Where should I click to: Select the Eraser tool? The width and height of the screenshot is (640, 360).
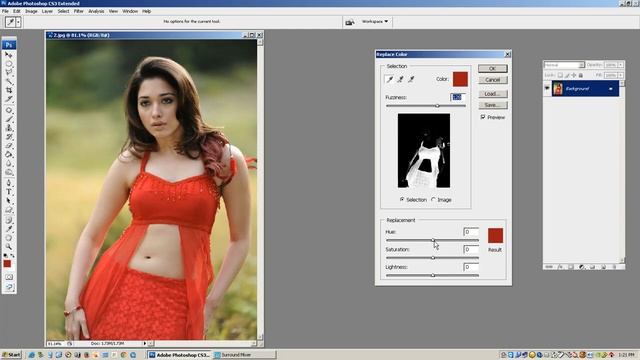9,146
